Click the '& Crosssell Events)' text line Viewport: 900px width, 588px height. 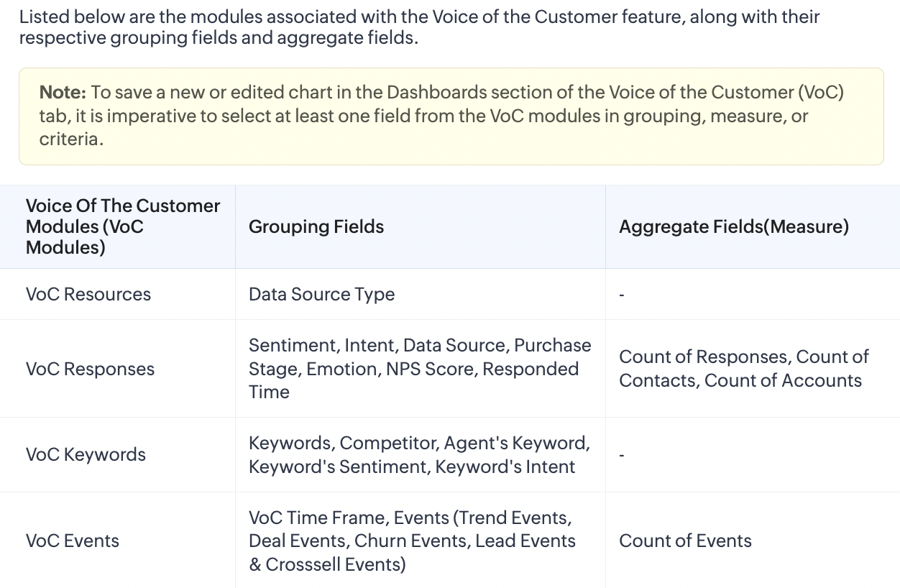tap(327, 565)
